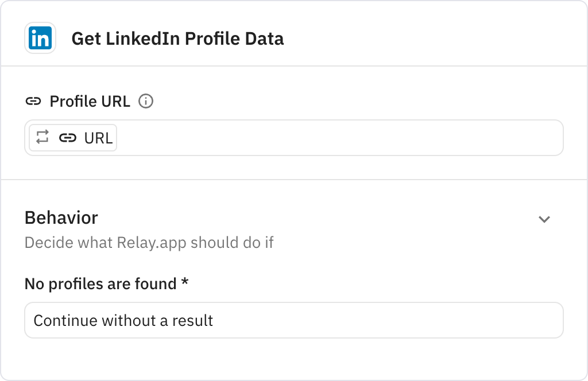This screenshot has width=588, height=381.
Task: Click the link icon beside Profile URL label
Action: coord(34,101)
